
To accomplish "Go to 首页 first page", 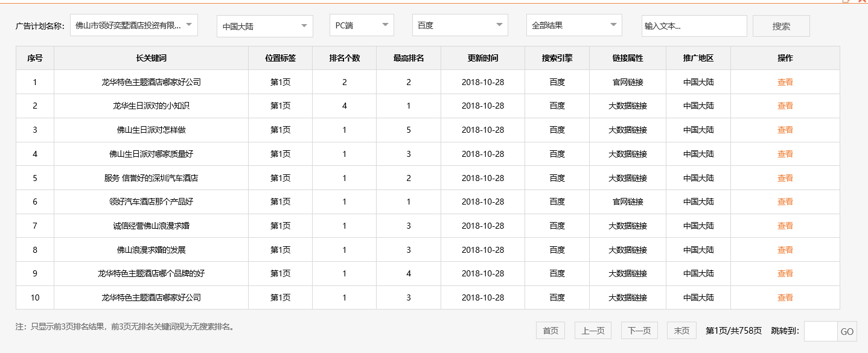I will [x=550, y=331].
